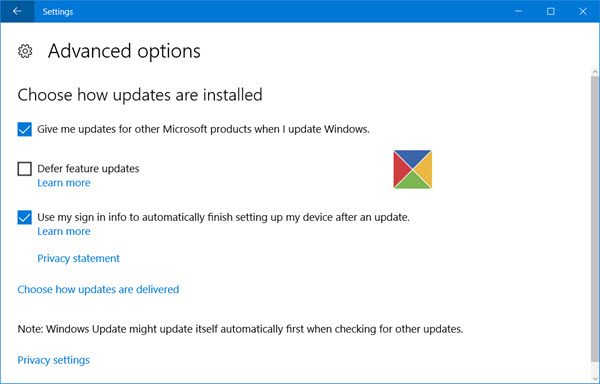This screenshot has width=600, height=384.
Task: Uncheck Use my sign in info option
Action: [24, 217]
